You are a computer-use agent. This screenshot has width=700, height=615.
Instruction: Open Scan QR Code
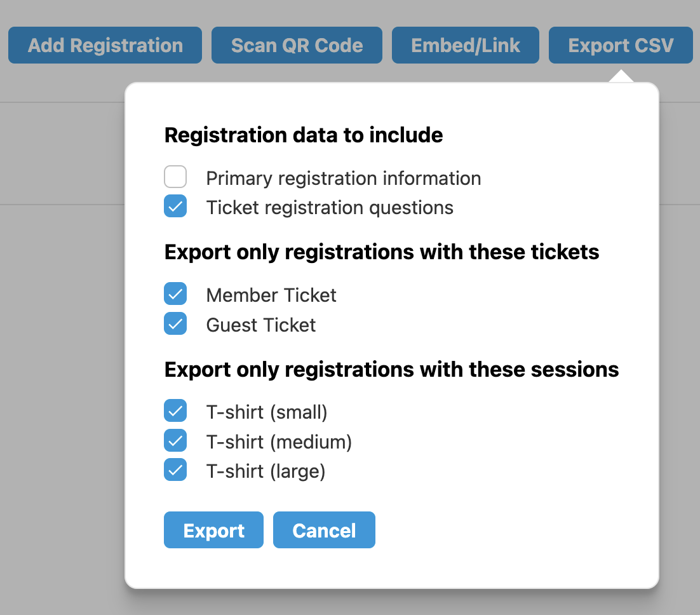pos(297,45)
